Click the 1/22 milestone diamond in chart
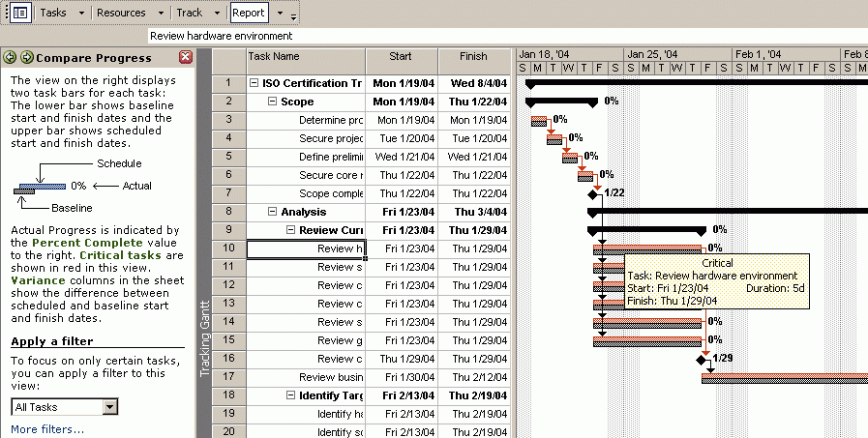 point(593,194)
